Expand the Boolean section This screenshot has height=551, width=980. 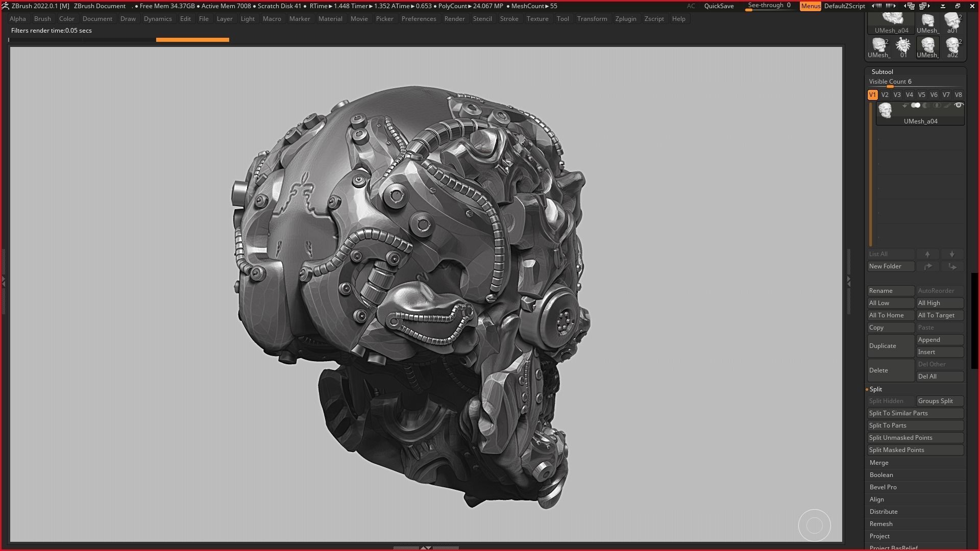click(x=881, y=475)
